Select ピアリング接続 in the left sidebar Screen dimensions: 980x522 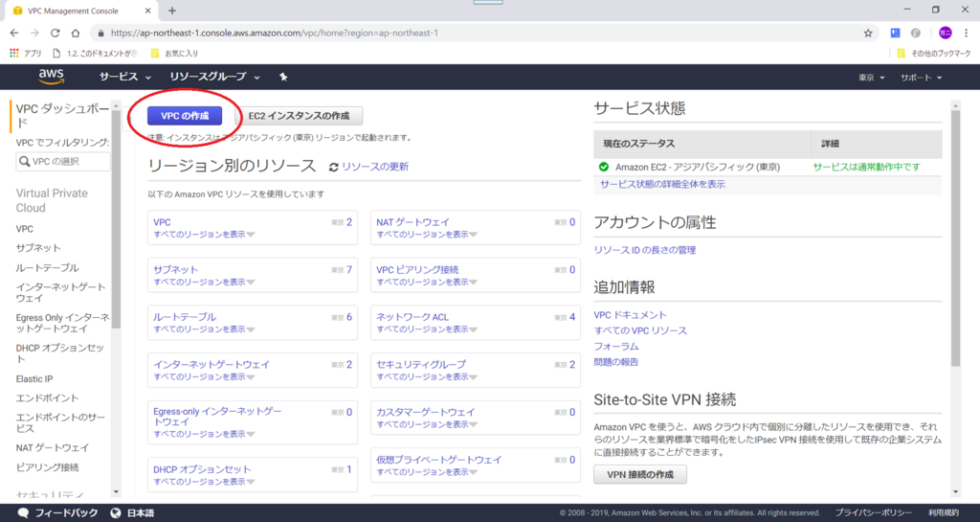48,467
